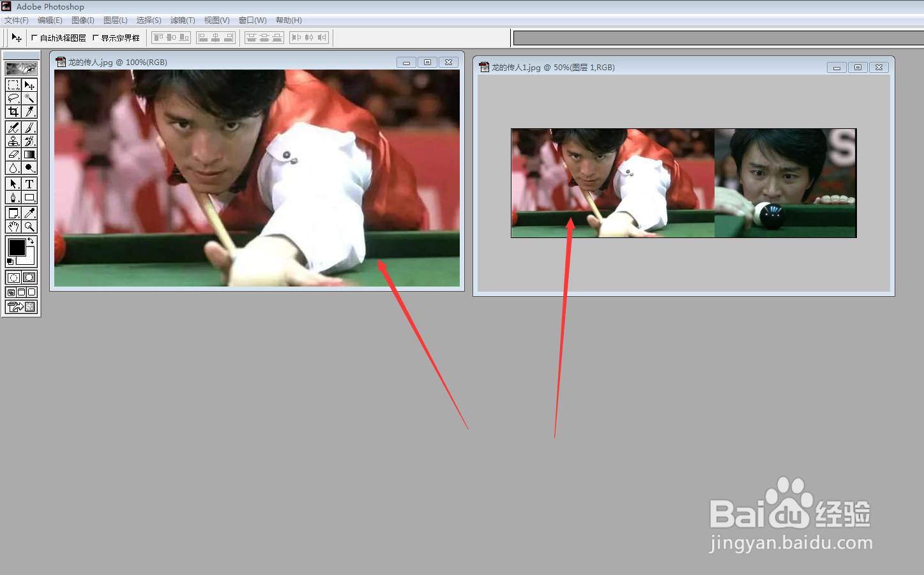The image size is (924, 575).
Task: Click the Align Bottom Edges button
Action: 184,38
